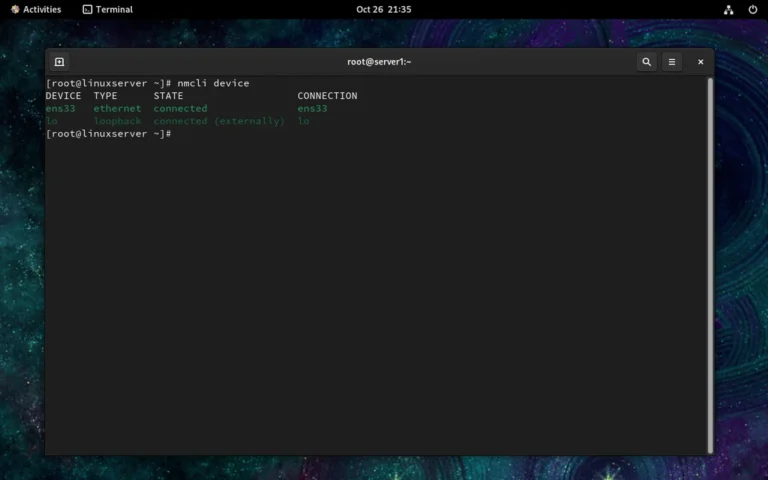The height and width of the screenshot is (480, 768).
Task: Click the DEVICE column header
Action: [63, 96]
